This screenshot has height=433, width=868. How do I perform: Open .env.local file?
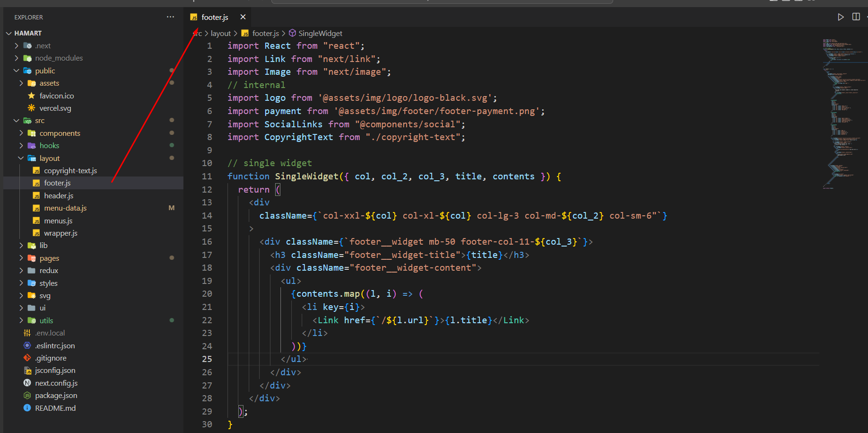point(50,333)
